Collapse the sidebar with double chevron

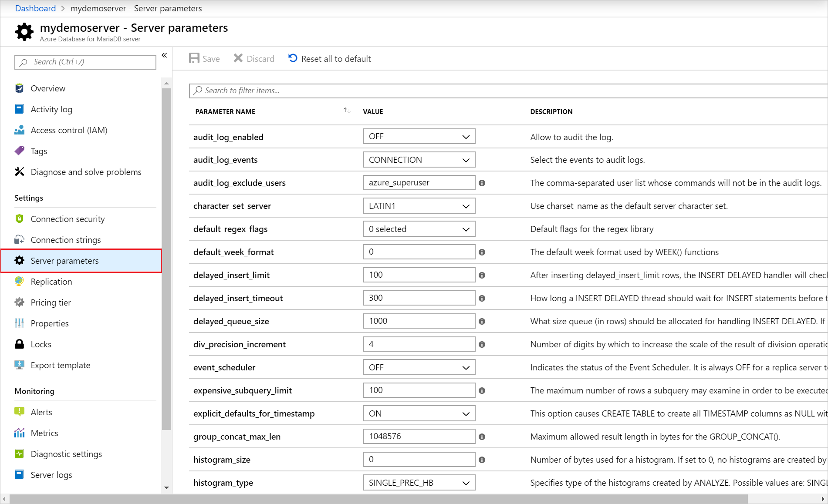tap(164, 55)
